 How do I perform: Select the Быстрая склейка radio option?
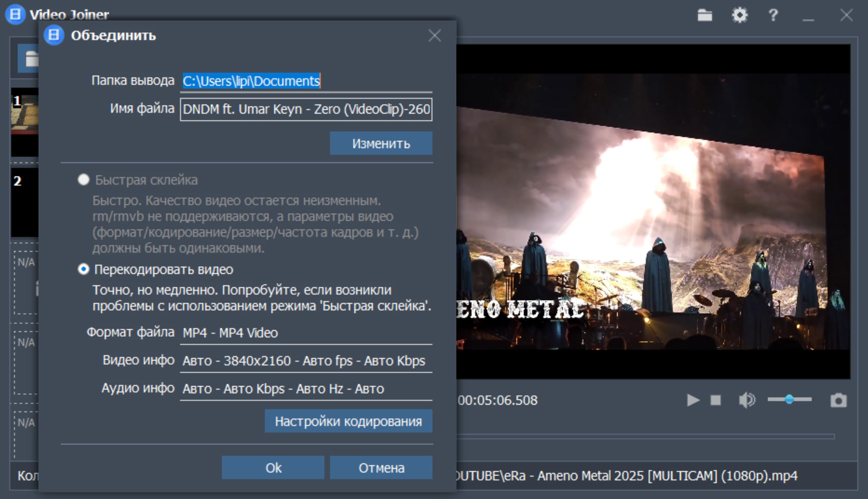(x=83, y=180)
